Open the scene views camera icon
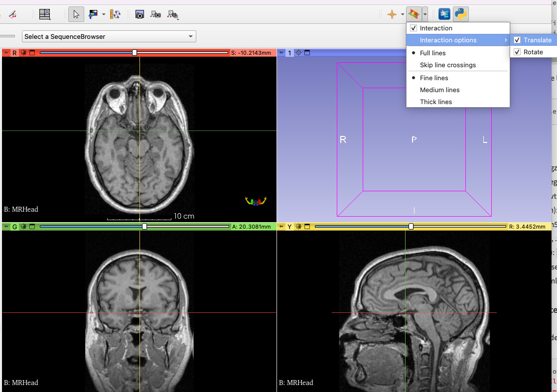This screenshot has height=392, width=557. click(x=155, y=14)
